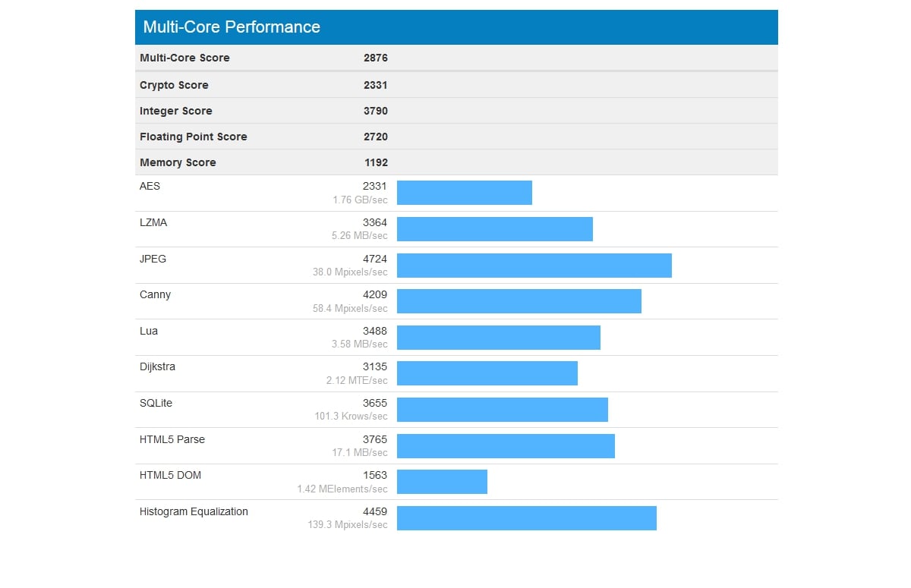911x588 pixels.
Task: Click the 101.3 Krows/sec SQLite rate
Action: pos(351,416)
